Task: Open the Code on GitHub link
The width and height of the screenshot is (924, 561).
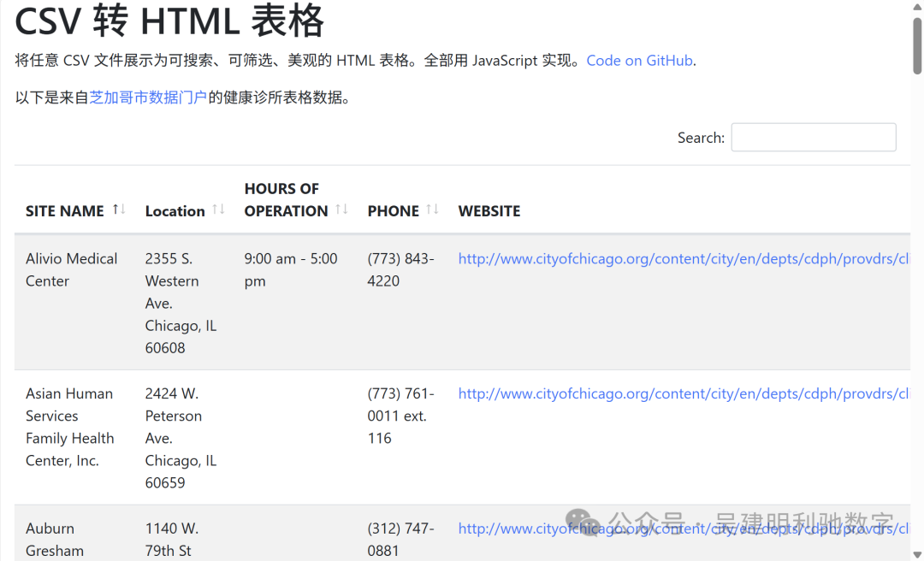Action: (x=639, y=61)
